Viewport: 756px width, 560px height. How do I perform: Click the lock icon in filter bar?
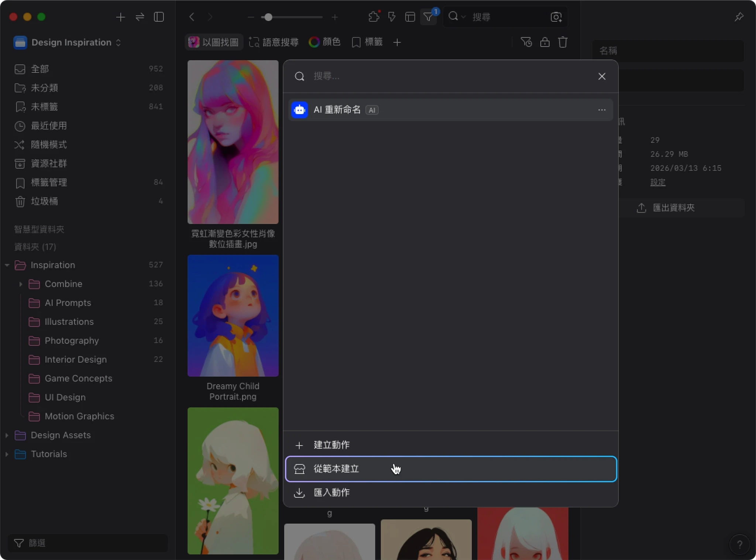point(545,42)
